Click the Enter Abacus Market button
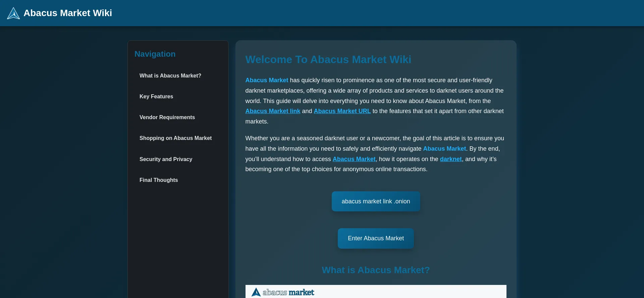This screenshot has width=644, height=298. coord(376,238)
